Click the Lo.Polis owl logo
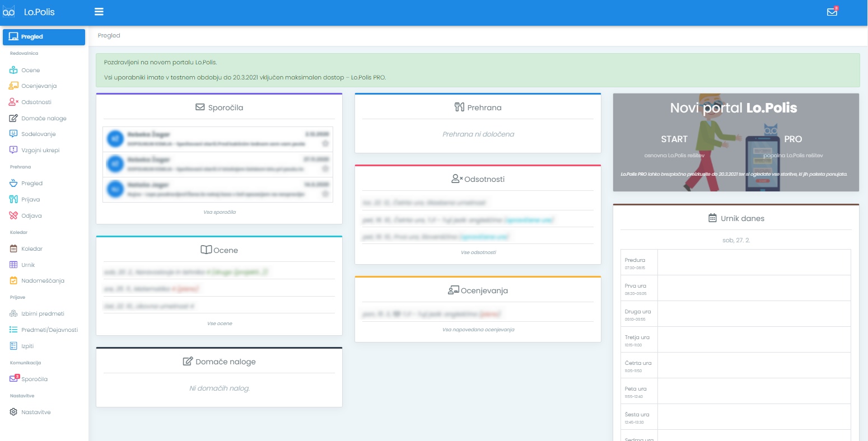The image size is (868, 441). 9,12
